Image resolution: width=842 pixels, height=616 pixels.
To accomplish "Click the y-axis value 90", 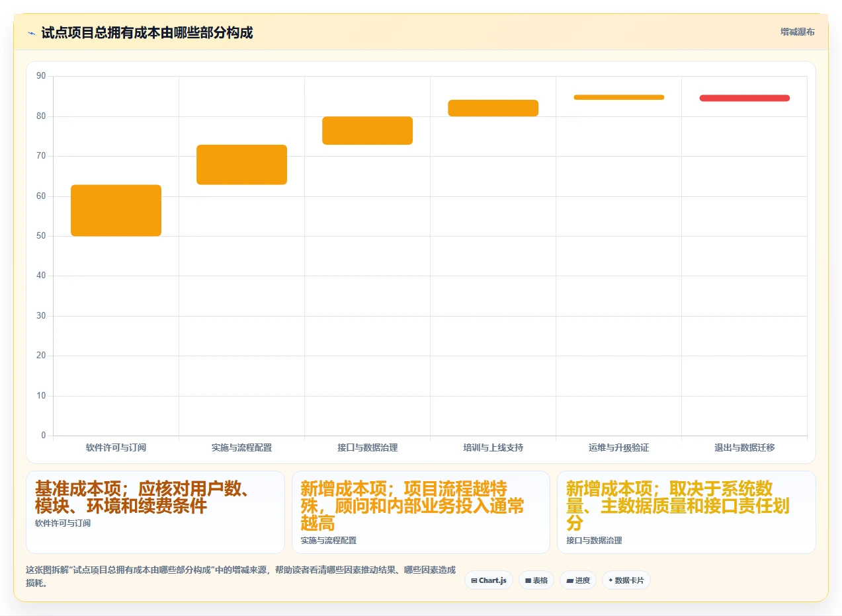I will coord(41,76).
